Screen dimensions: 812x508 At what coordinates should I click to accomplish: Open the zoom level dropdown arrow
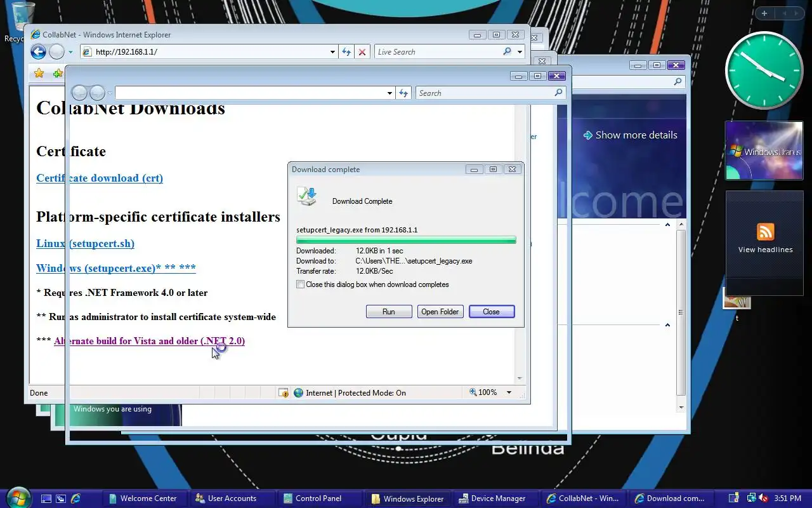[509, 392]
